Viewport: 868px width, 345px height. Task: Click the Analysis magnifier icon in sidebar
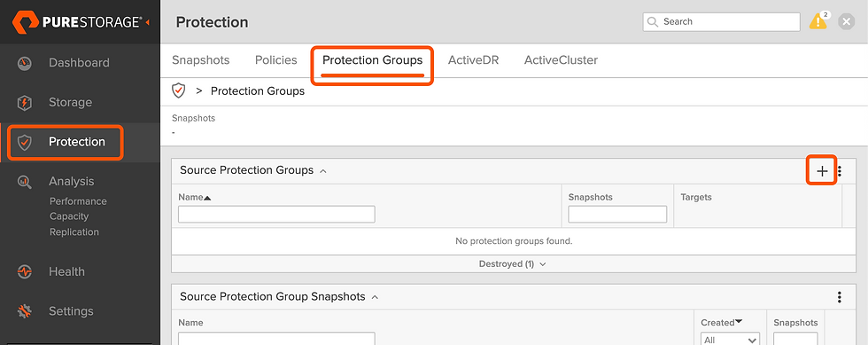coord(25,182)
